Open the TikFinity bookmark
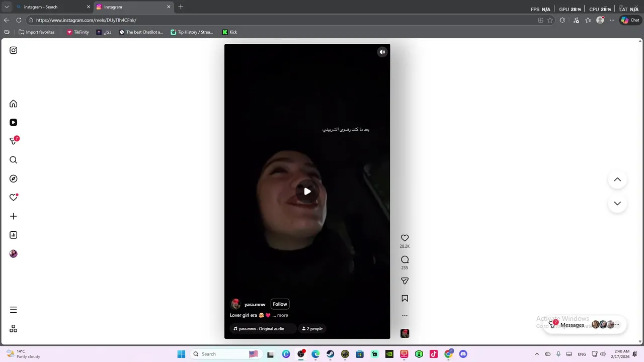Image resolution: width=644 pixels, height=362 pixels. [x=77, y=32]
